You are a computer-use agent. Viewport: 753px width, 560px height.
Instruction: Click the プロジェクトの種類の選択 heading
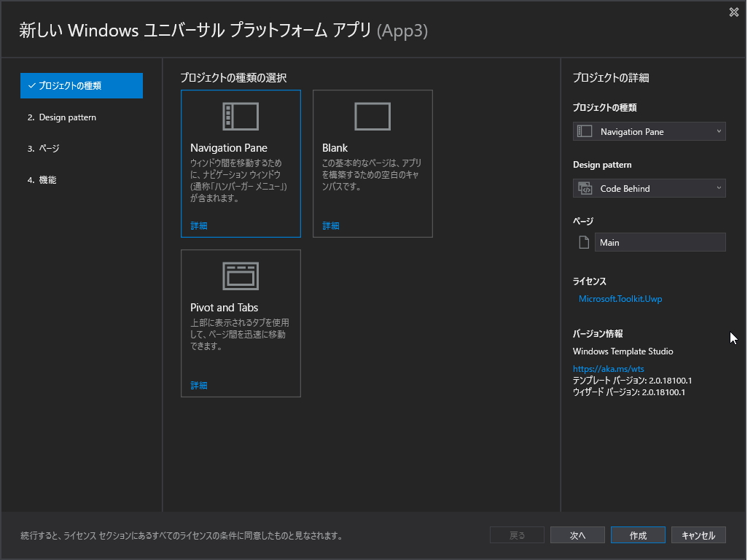[x=233, y=78]
